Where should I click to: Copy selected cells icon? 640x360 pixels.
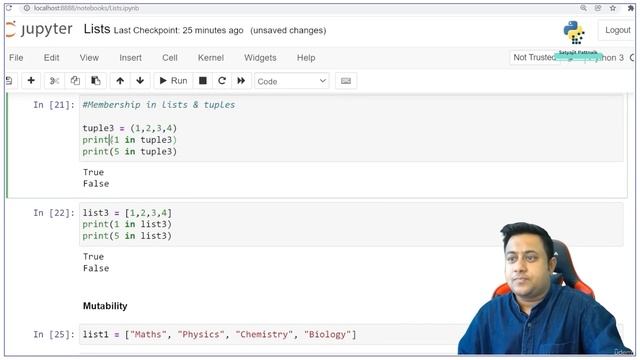[75, 81]
